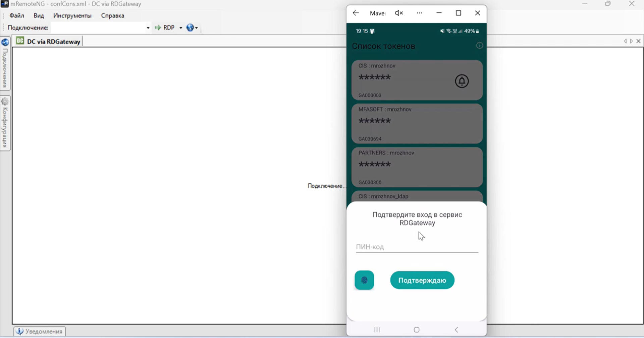Image resolution: width=644 pixels, height=338 pixels.
Task: Click the Подтверждаю button
Action: 422,280
